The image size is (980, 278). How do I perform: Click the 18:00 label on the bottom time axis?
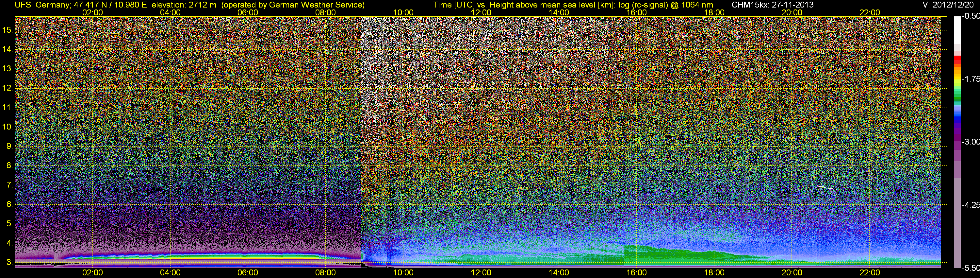714,273
